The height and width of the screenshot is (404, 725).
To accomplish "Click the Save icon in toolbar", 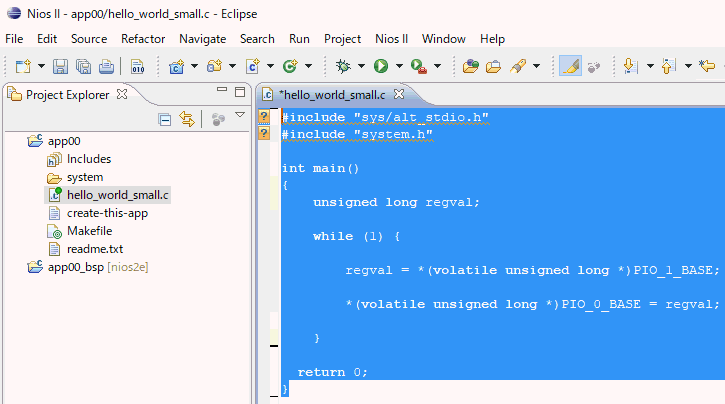I will (60, 67).
